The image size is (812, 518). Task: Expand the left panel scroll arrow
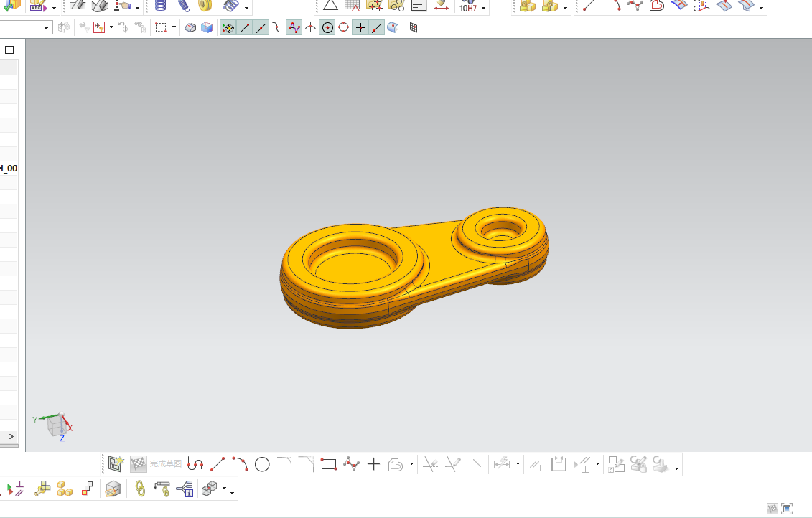[11, 436]
